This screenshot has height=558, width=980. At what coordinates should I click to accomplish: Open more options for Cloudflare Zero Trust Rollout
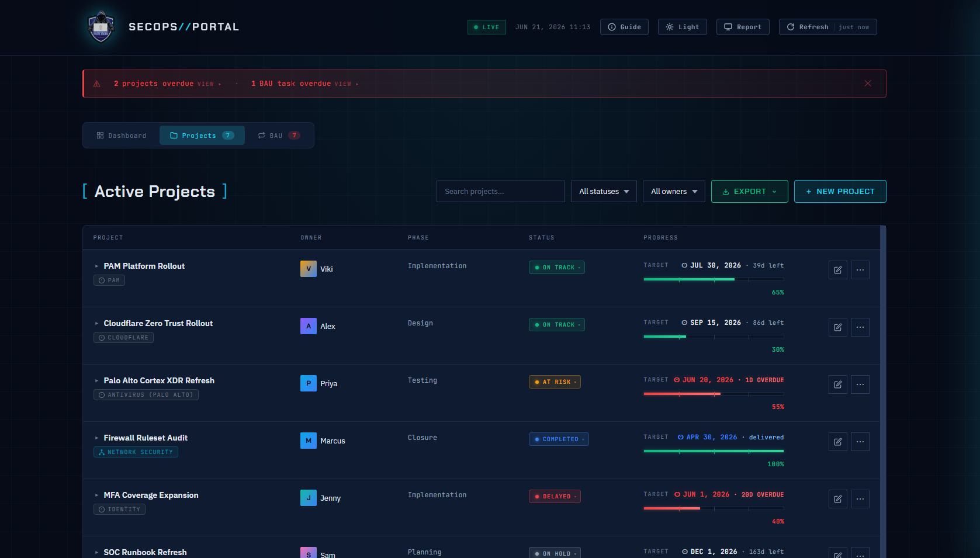(x=860, y=327)
